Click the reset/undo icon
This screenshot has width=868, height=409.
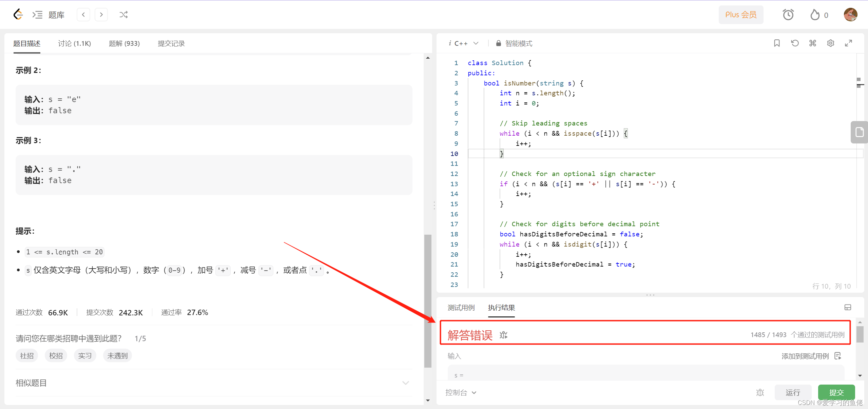tap(795, 43)
